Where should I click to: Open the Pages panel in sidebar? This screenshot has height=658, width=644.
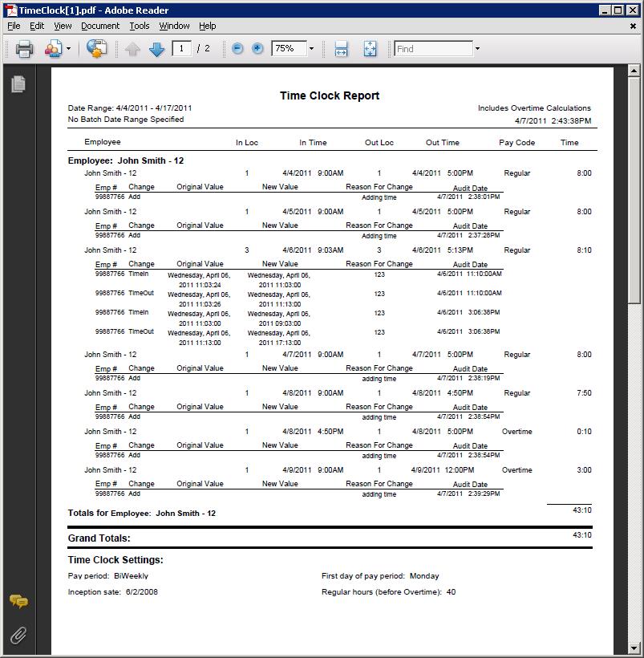[18, 83]
